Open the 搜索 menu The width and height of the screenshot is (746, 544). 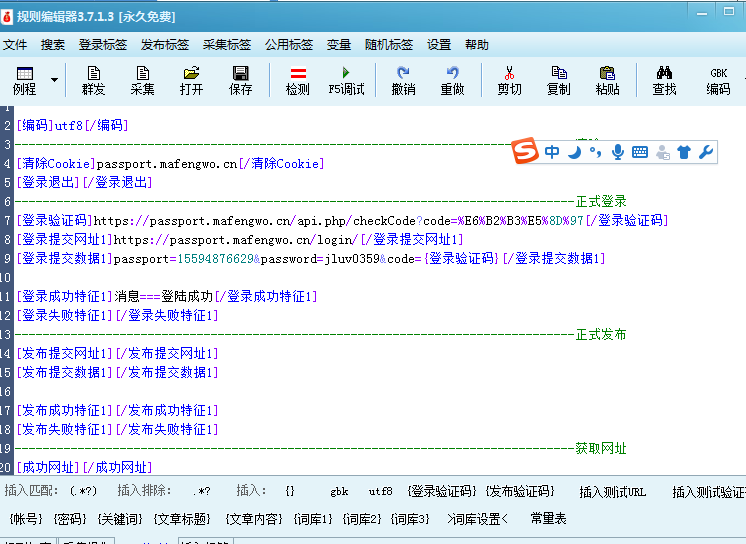click(x=53, y=45)
